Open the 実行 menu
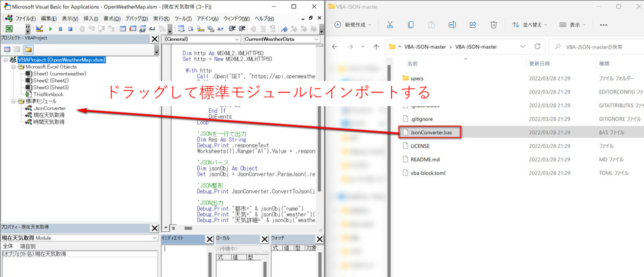 coord(160,18)
